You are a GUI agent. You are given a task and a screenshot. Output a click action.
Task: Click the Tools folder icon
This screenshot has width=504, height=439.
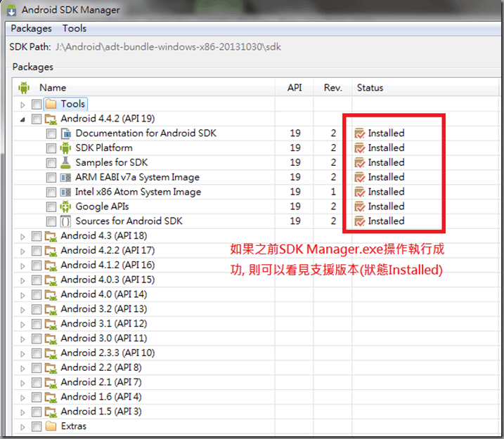pos(51,104)
